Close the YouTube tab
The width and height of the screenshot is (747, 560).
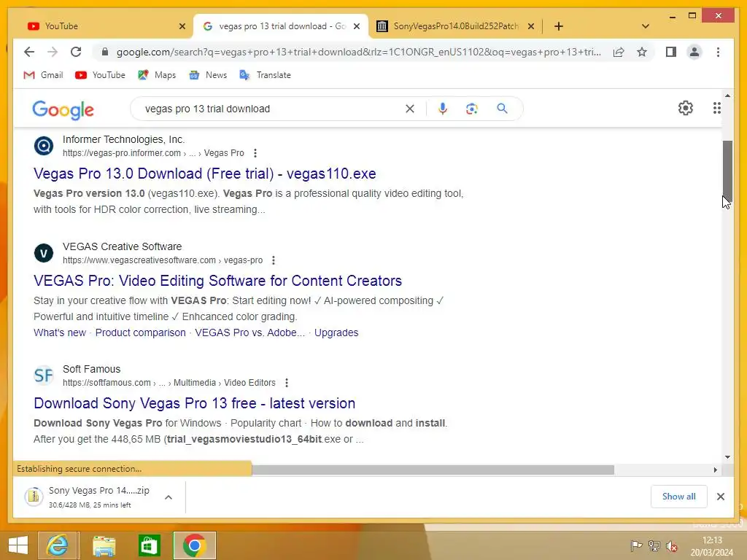pos(182,26)
